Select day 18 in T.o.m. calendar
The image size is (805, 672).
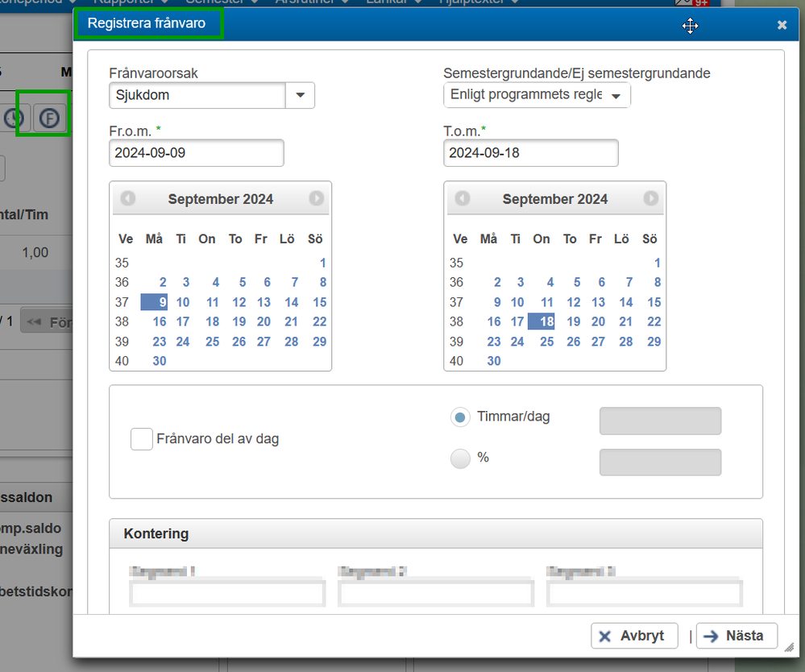coord(542,321)
